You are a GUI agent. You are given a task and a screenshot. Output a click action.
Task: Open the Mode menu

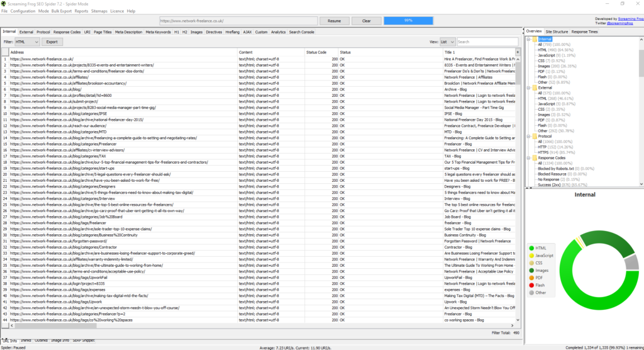tap(43, 11)
